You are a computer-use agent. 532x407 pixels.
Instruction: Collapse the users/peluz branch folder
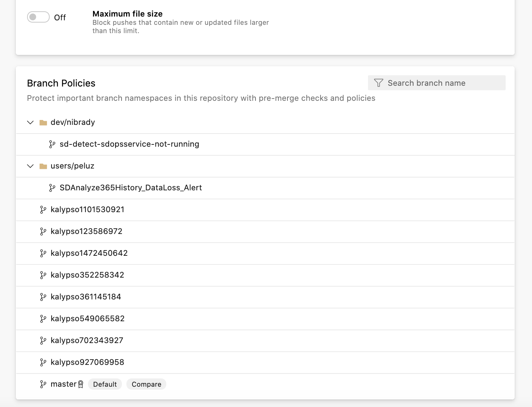(30, 166)
